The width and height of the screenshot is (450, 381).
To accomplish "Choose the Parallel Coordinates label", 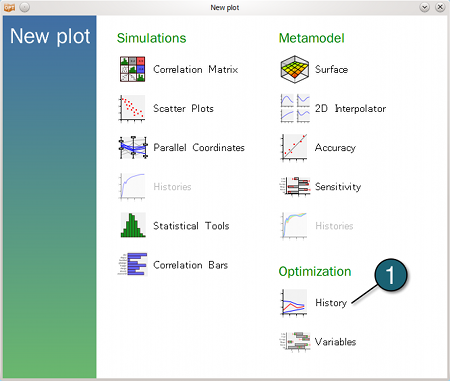I will tap(199, 147).
